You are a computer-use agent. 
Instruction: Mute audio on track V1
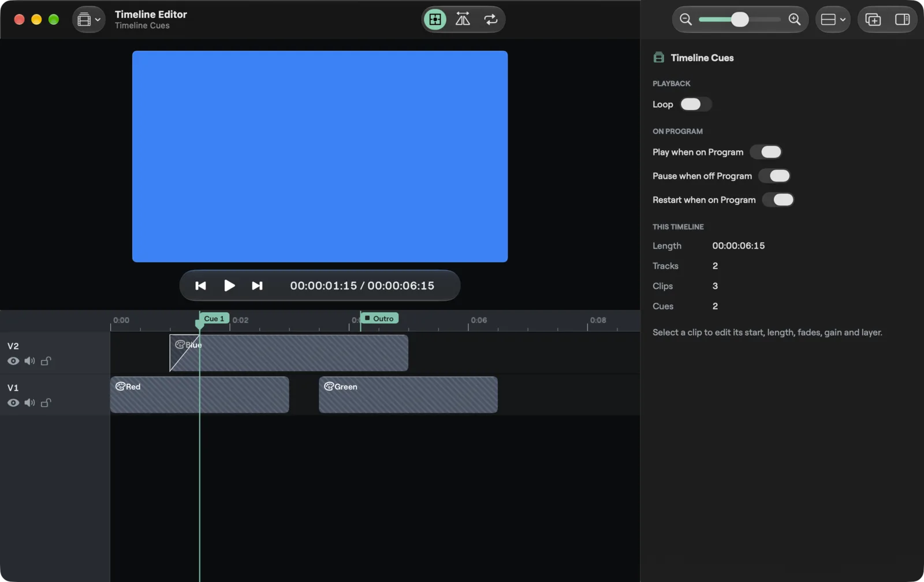point(29,403)
